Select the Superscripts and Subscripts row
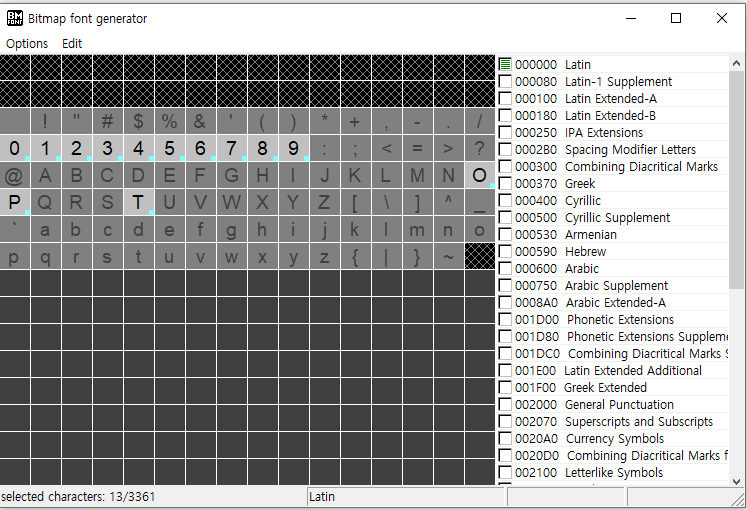This screenshot has width=747, height=510. 613,421
